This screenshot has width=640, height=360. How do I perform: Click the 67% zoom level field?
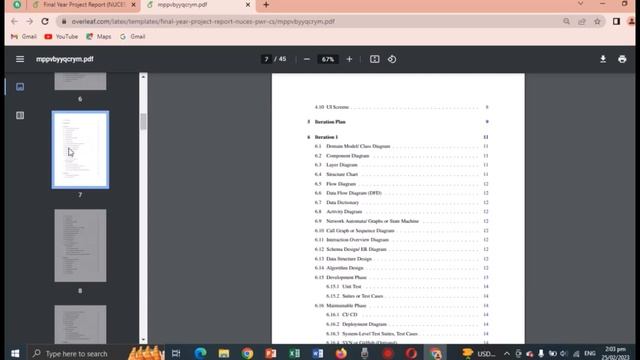point(328,59)
